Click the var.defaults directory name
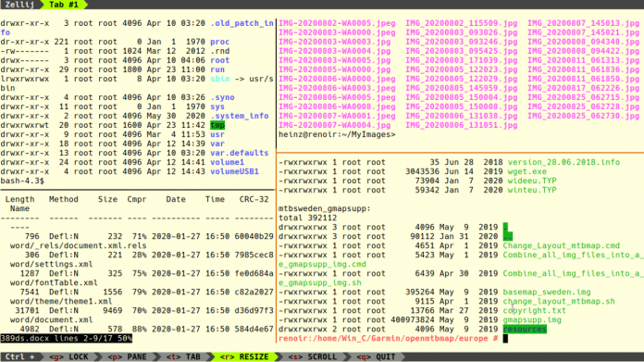The image size is (644, 362). tap(240, 153)
